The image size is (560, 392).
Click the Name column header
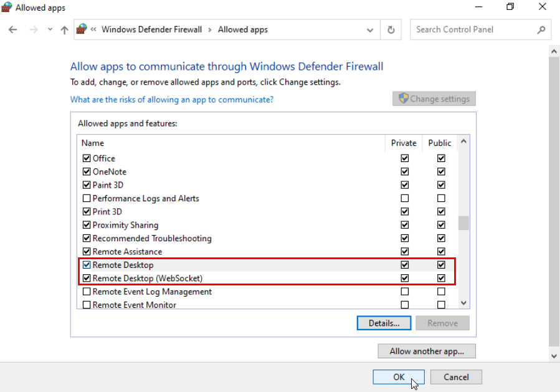coord(232,143)
